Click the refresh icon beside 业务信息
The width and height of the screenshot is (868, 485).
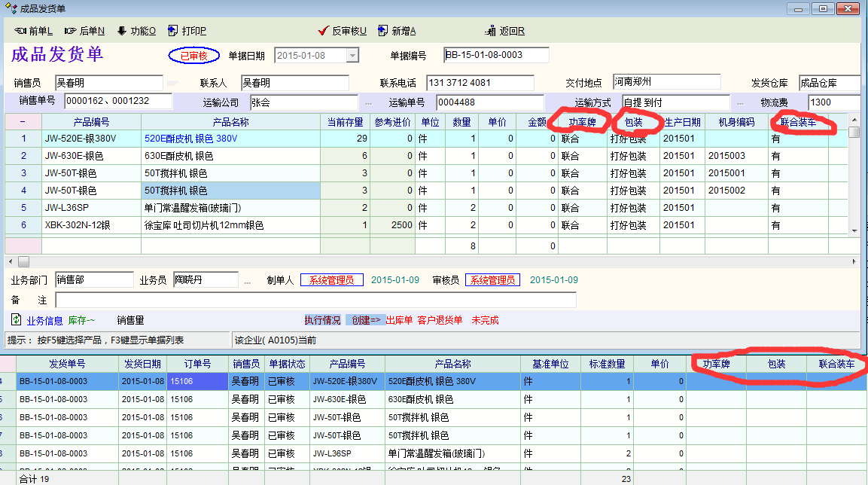(x=16, y=320)
